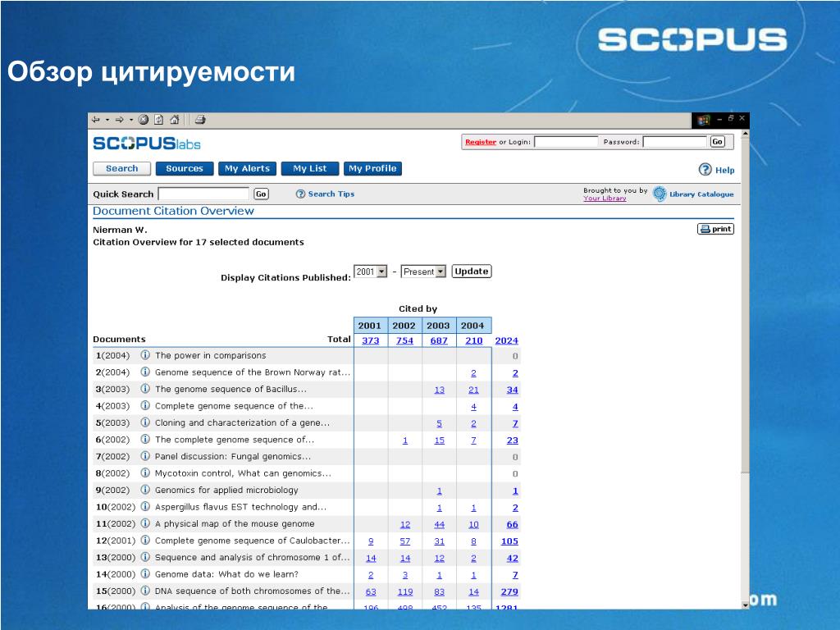
Task: Click the 2001 total citations 373
Action: 370,340
